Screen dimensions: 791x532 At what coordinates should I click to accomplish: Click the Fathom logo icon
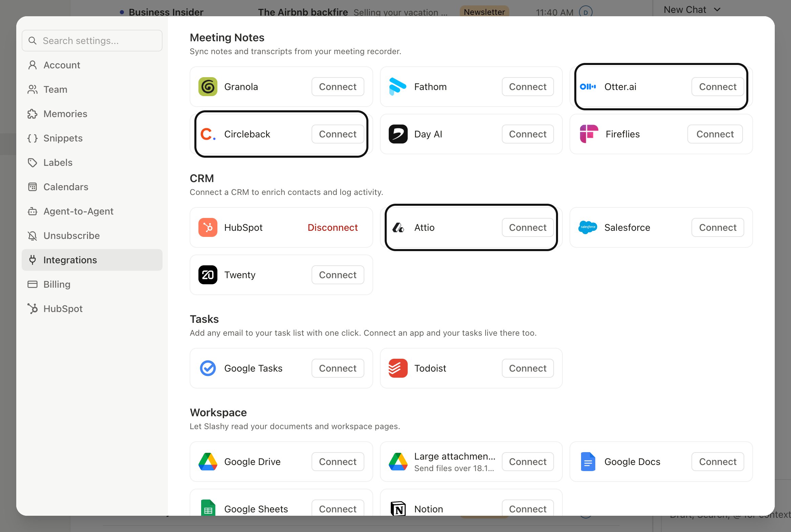click(398, 87)
